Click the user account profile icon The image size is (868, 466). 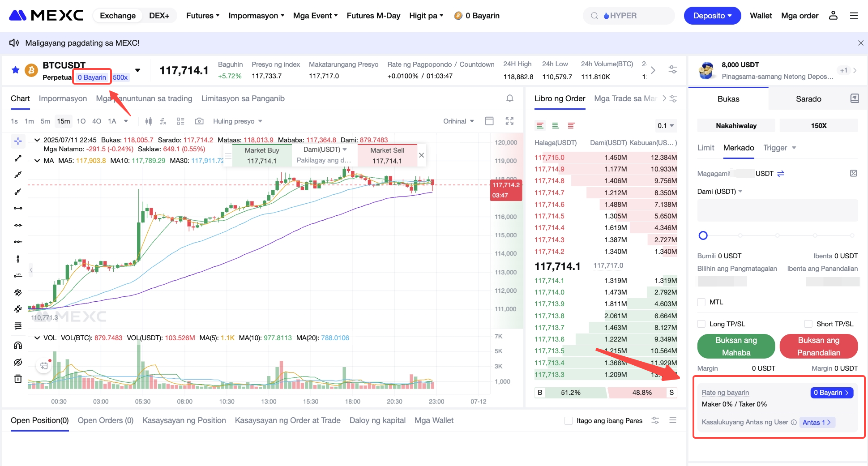coord(833,16)
